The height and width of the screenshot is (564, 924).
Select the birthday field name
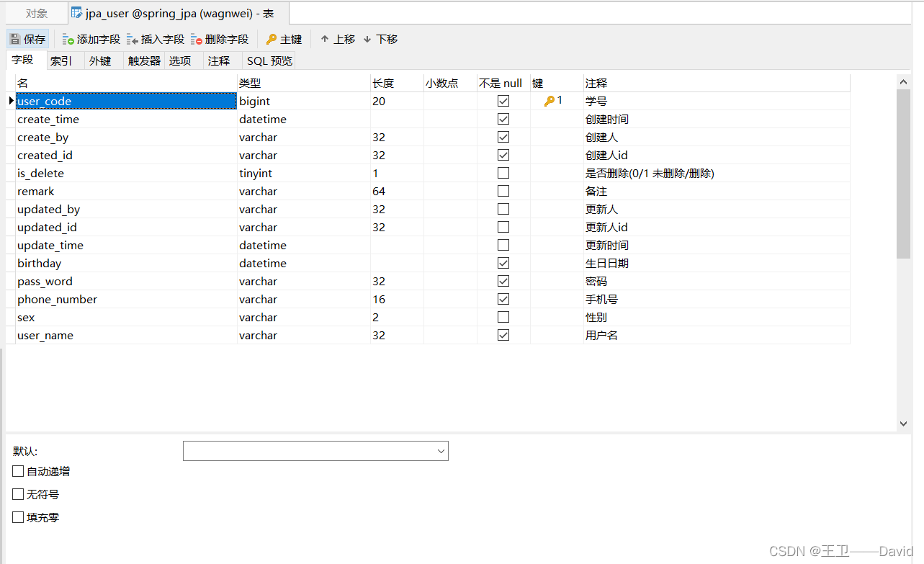tap(126, 263)
